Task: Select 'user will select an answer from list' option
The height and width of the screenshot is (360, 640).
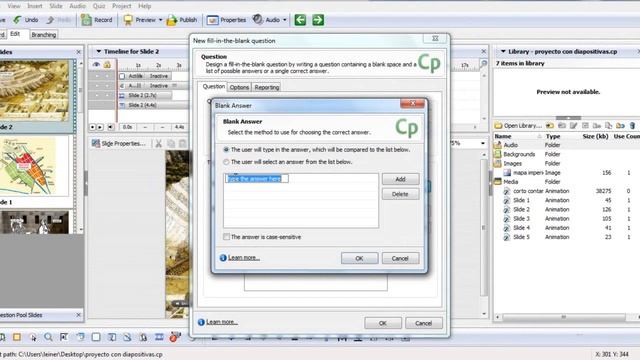Action: (226, 162)
